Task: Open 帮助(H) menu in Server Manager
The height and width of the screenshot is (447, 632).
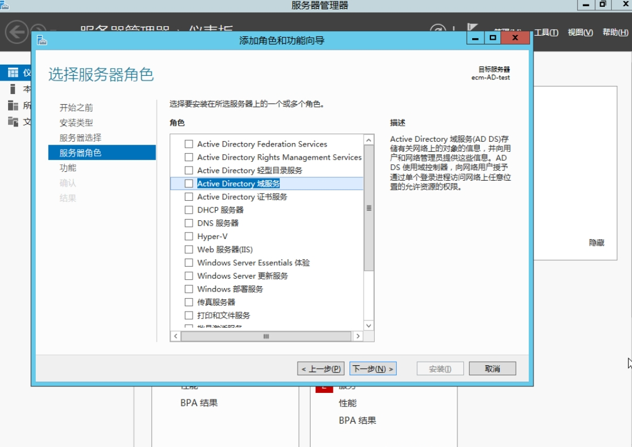Action: click(x=615, y=32)
